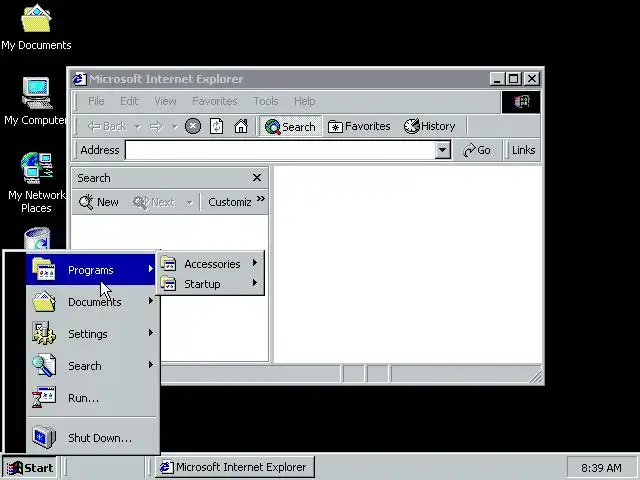Click the Go button beside address bar

pyautogui.click(x=477, y=150)
